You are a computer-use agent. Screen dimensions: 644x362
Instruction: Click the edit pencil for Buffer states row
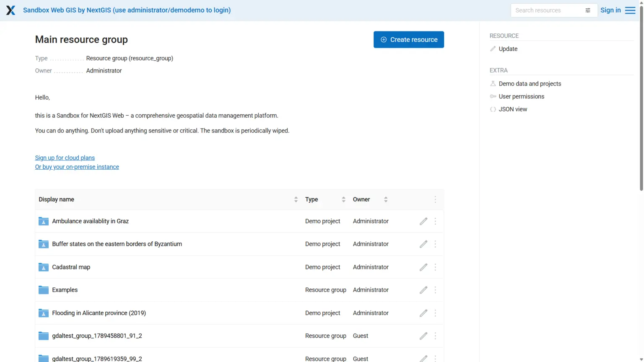click(423, 244)
